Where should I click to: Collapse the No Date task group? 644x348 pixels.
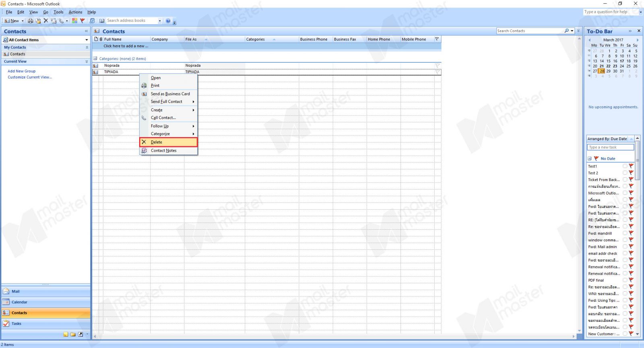click(x=590, y=159)
